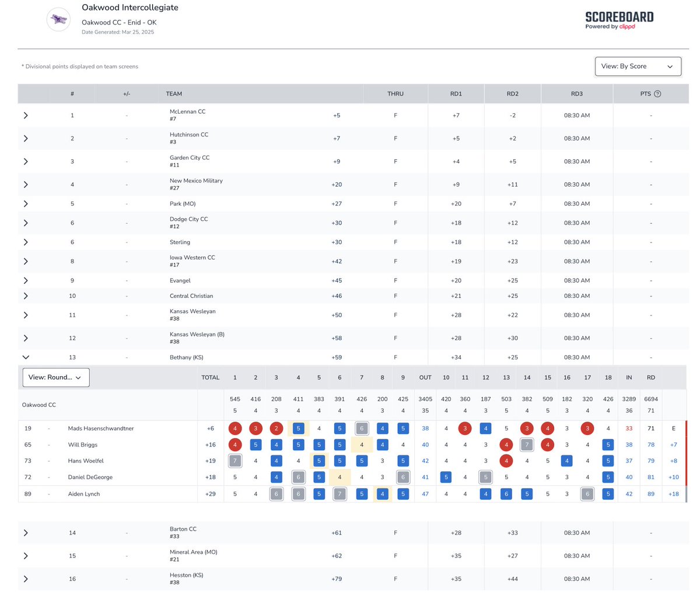Click Daniel DeGeorge's +10 round to-par
This screenshot has height=593, width=700.
[x=674, y=478]
